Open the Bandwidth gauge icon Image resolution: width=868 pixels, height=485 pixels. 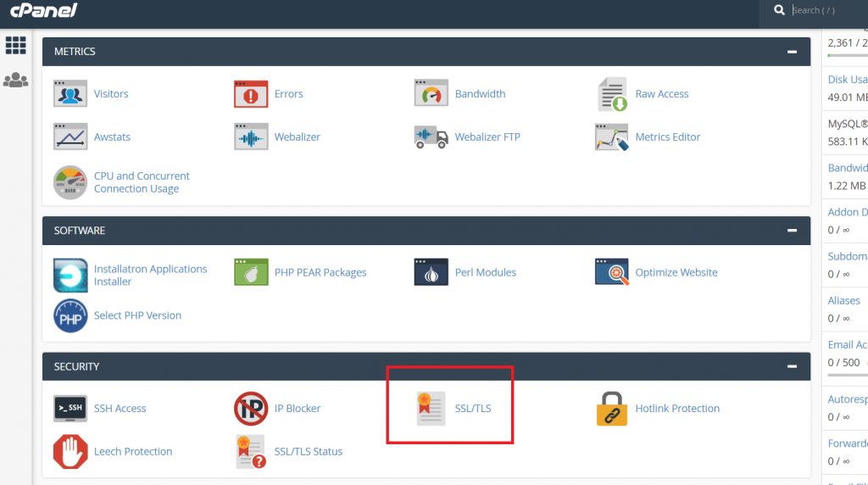(431, 93)
